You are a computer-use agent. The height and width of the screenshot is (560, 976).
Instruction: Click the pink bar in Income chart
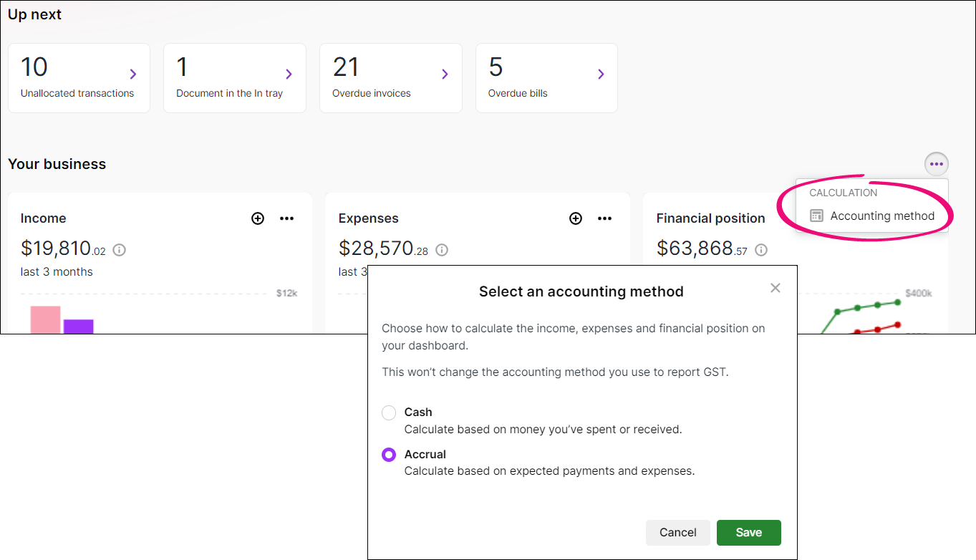coord(45,320)
